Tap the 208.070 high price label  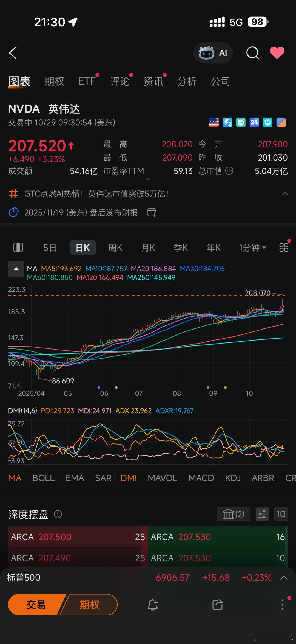[x=258, y=293]
